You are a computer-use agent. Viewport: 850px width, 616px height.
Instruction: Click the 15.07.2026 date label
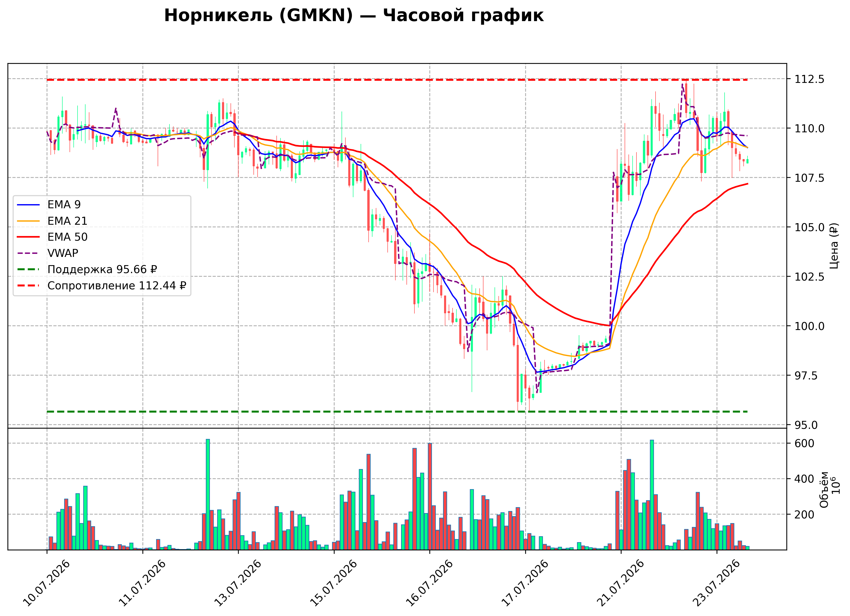click(x=334, y=583)
